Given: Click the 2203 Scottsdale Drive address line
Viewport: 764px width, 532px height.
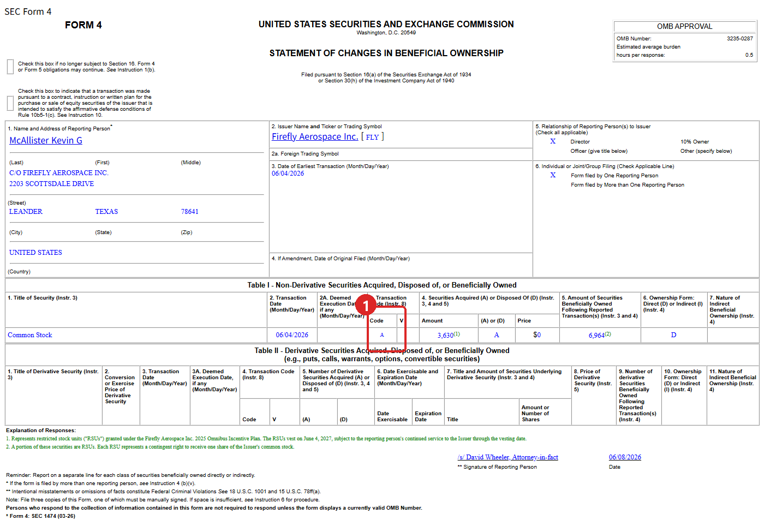Looking at the screenshot, I should point(51,184).
